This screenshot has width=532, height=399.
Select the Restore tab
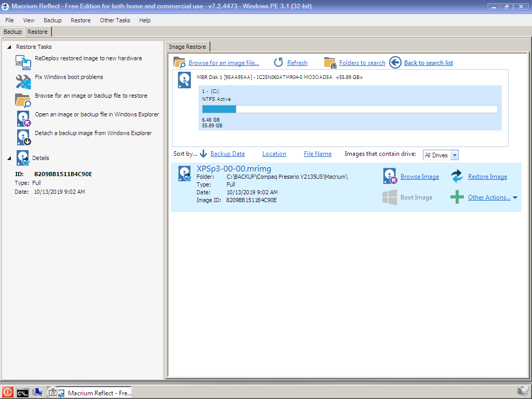(x=37, y=32)
